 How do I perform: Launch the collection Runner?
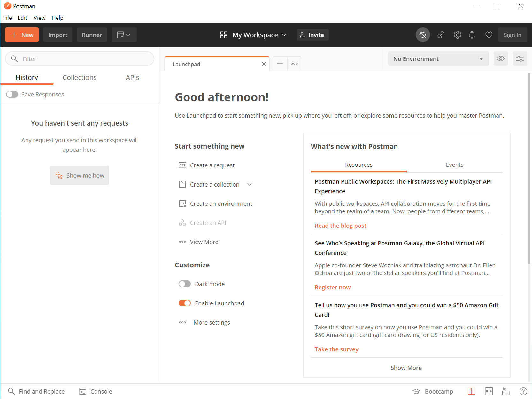92,35
